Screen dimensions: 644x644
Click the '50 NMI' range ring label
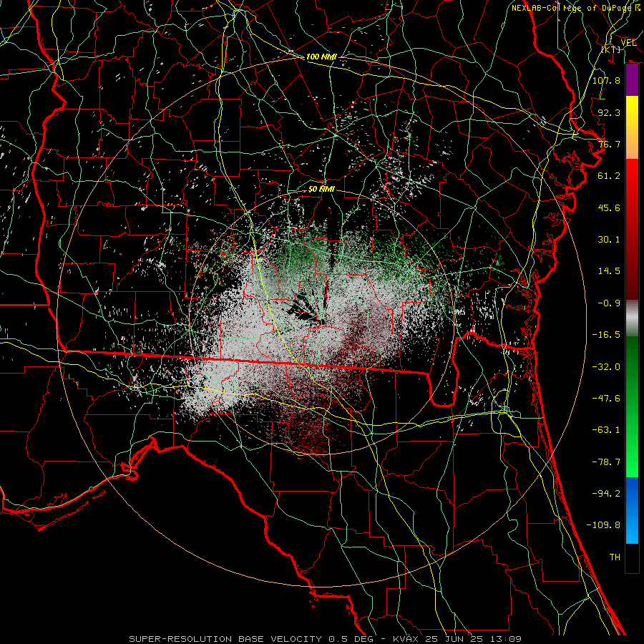tap(321, 190)
